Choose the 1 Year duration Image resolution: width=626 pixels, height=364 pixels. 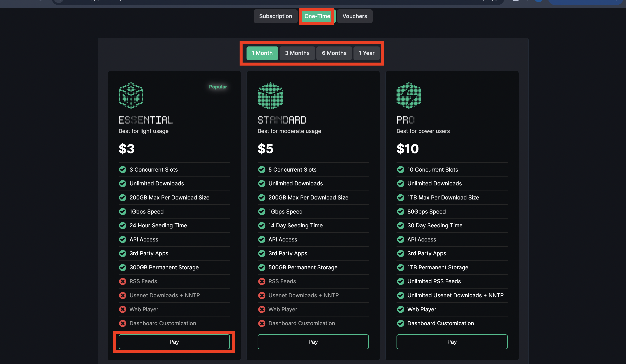[x=366, y=53]
